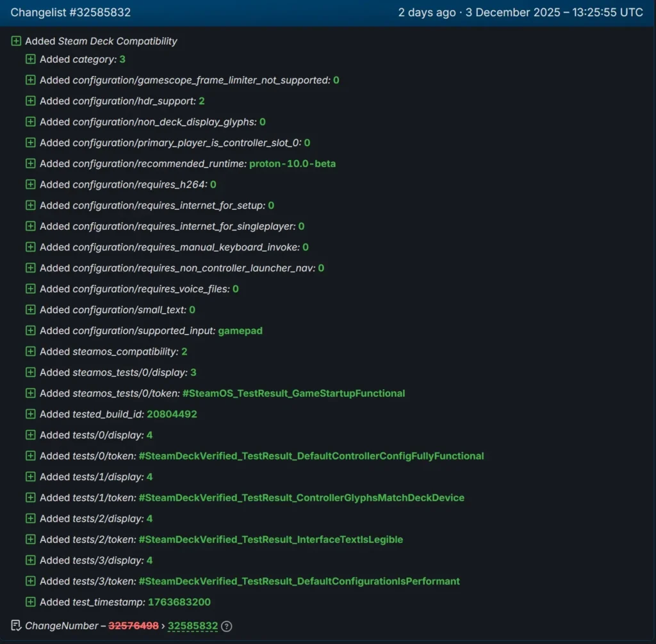Click the plus icon beside tested_build_id
Image resolution: width=656 pixels, height=644 pixels.
[30, 414]
